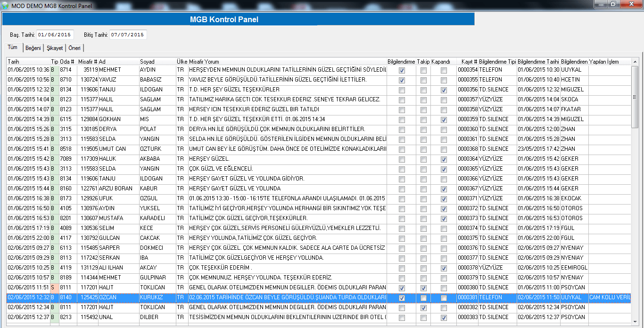Click the Baş. Tarihi date field

(55, 35)
